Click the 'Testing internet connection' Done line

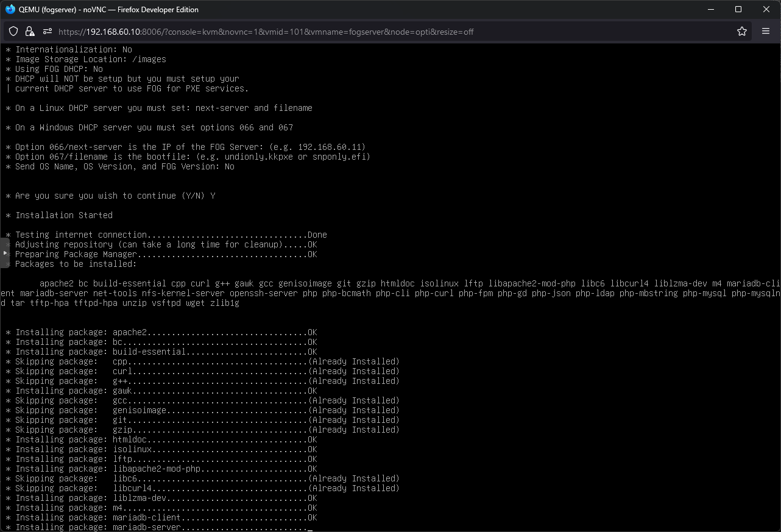(166, 235)
